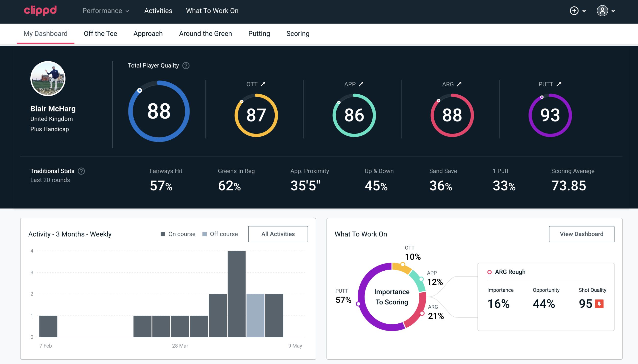Click the user profile account icon
Screen dimensions: 638x364
(x=603, y=11)
